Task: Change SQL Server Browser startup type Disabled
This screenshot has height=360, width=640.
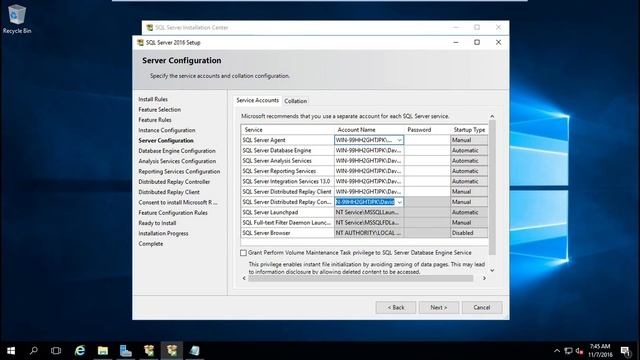Action: tap(469, 233)
